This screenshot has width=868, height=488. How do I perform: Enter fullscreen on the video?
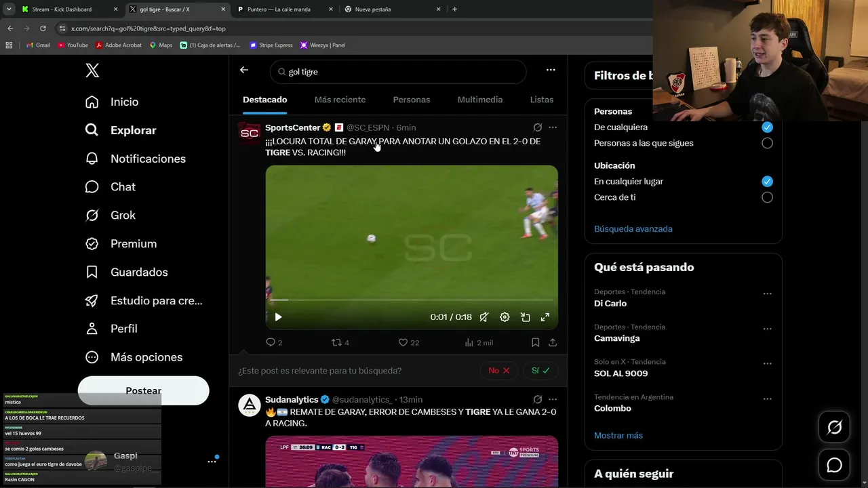pyautogui.click(x=545, y=317)
